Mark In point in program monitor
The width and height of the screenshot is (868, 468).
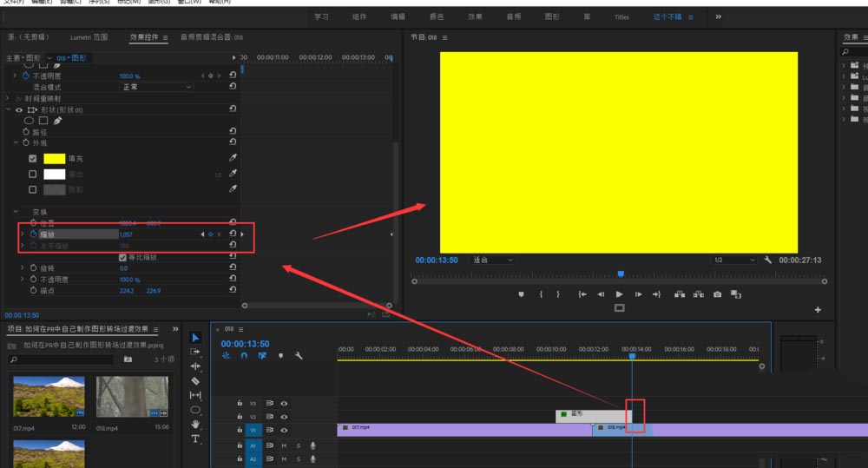tap(541, 294)
